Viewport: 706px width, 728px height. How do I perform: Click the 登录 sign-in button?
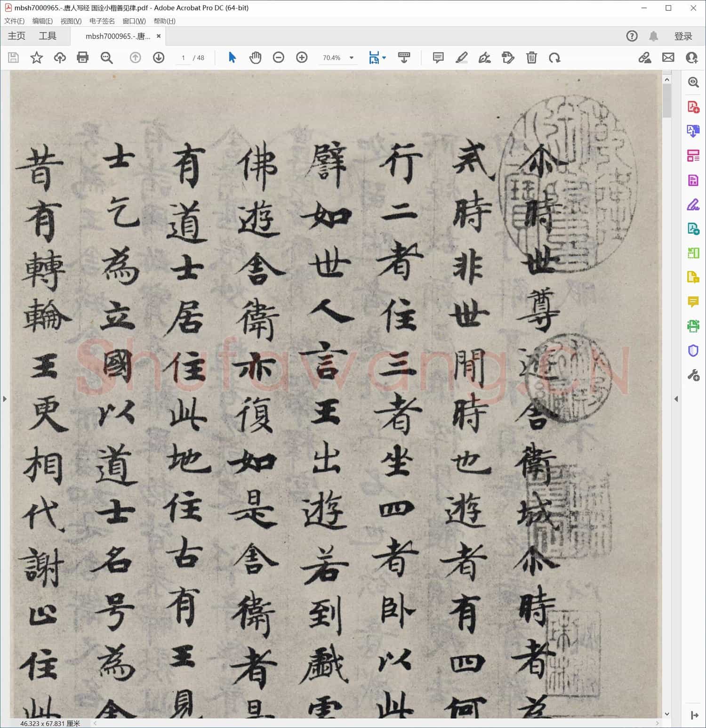click(683, 36)
